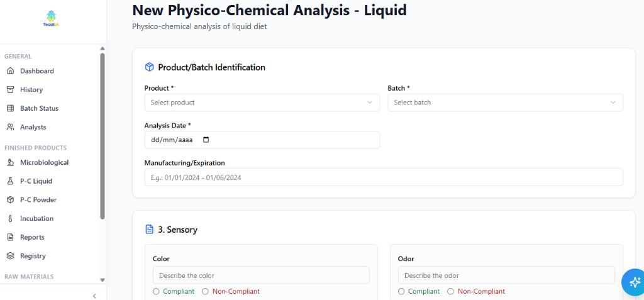Click the Describe the color field

pyautogui.click(x=261, y=275)
